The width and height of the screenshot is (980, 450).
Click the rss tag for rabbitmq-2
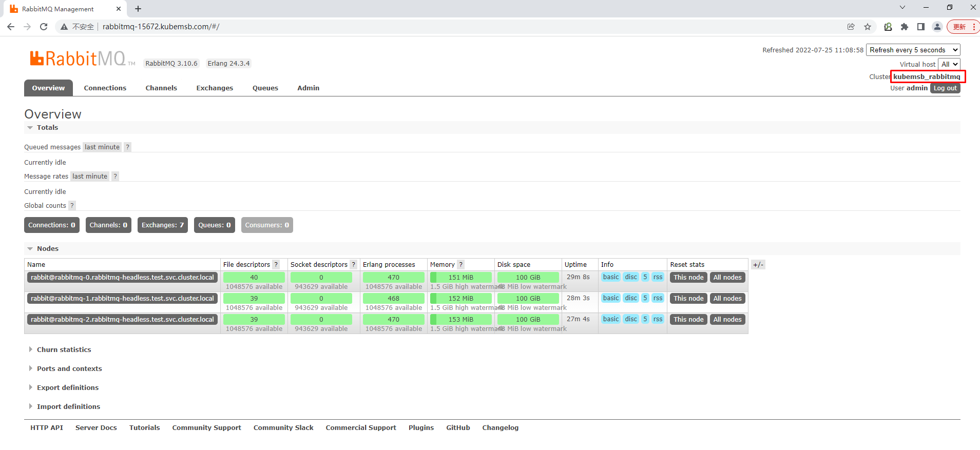point(658,319)
